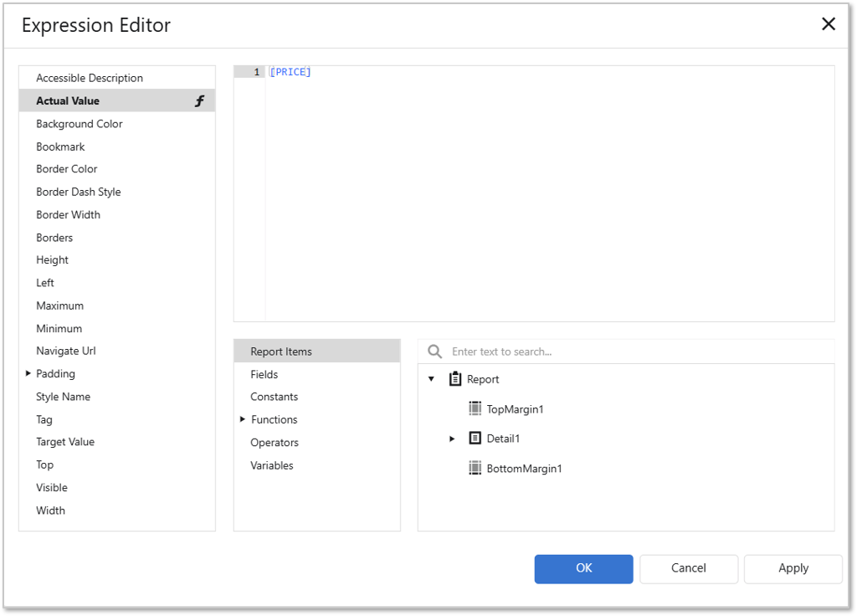Select the TopMargin1 tree item label
The image size is (857, 616).
(x=515, y=409)
